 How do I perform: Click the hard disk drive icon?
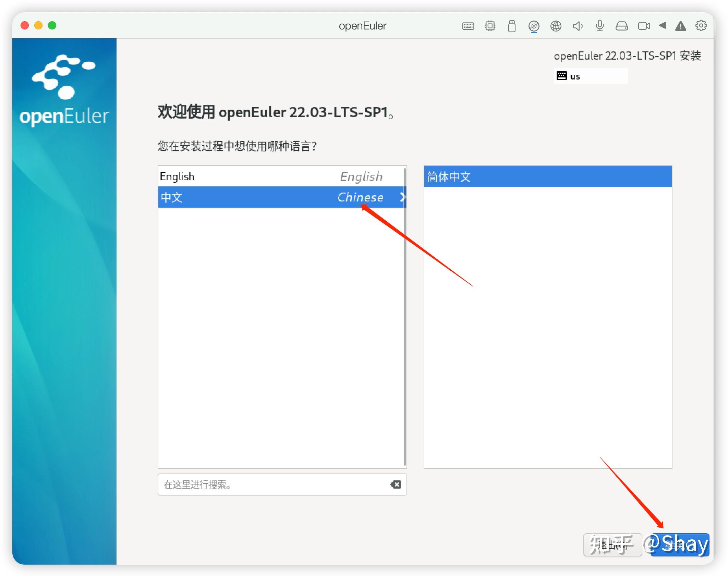622,26
